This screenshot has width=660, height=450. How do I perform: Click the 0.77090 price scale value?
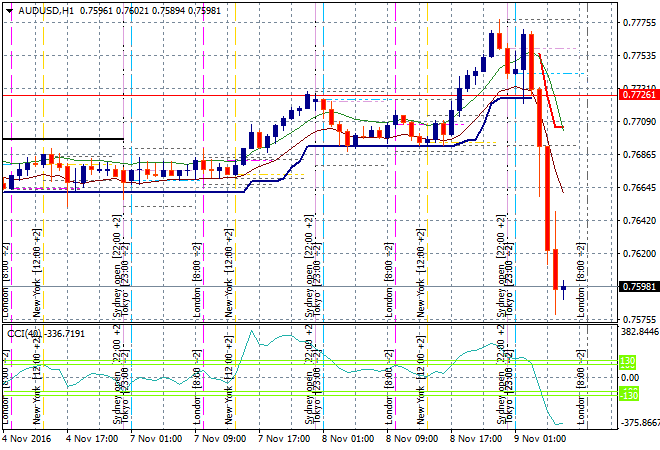[639, 122]
